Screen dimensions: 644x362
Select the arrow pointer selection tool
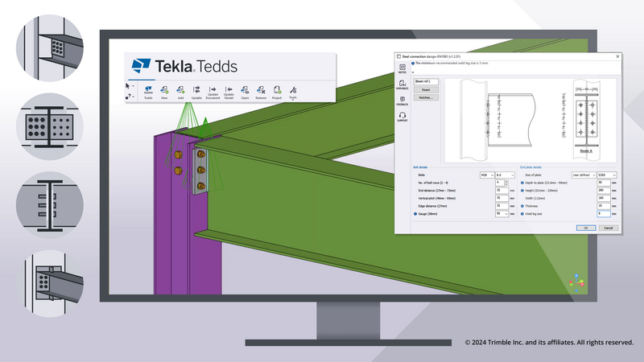(x=127, y=86)
